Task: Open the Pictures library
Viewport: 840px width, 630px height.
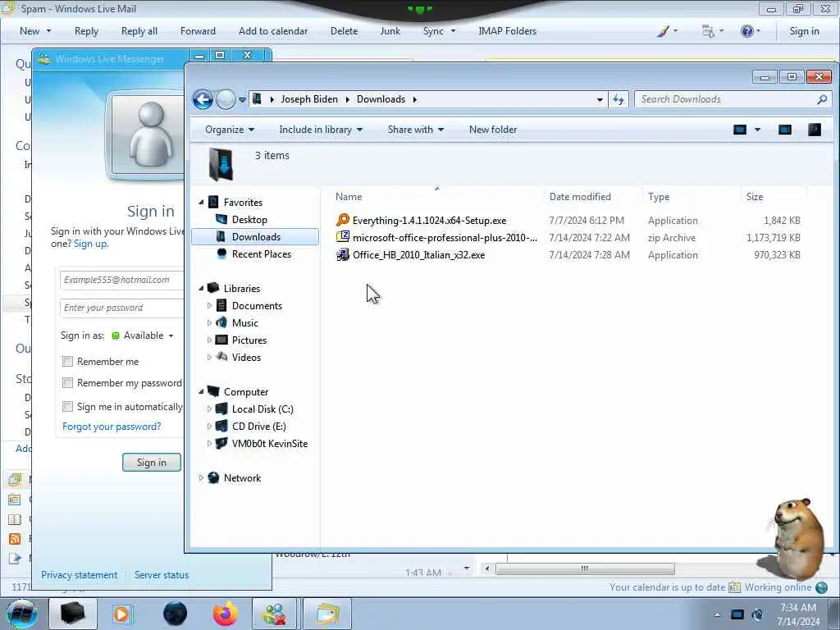Action: 249,340
